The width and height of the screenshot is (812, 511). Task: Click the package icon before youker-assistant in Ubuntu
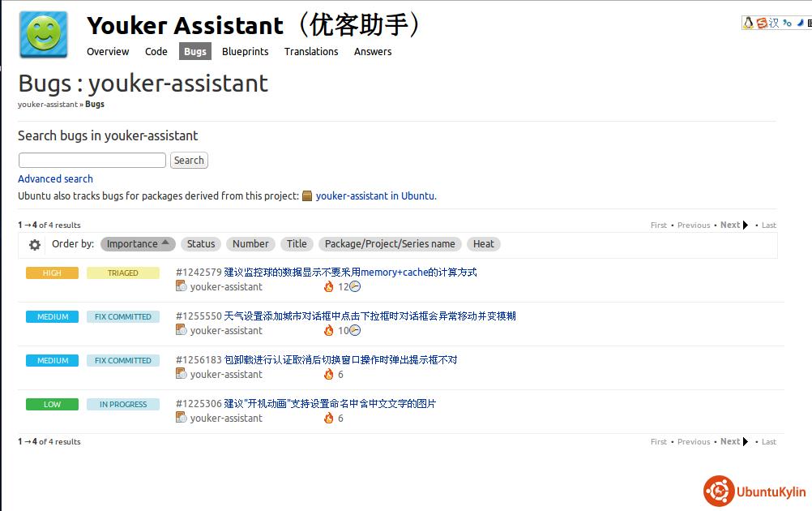[307, 196]
